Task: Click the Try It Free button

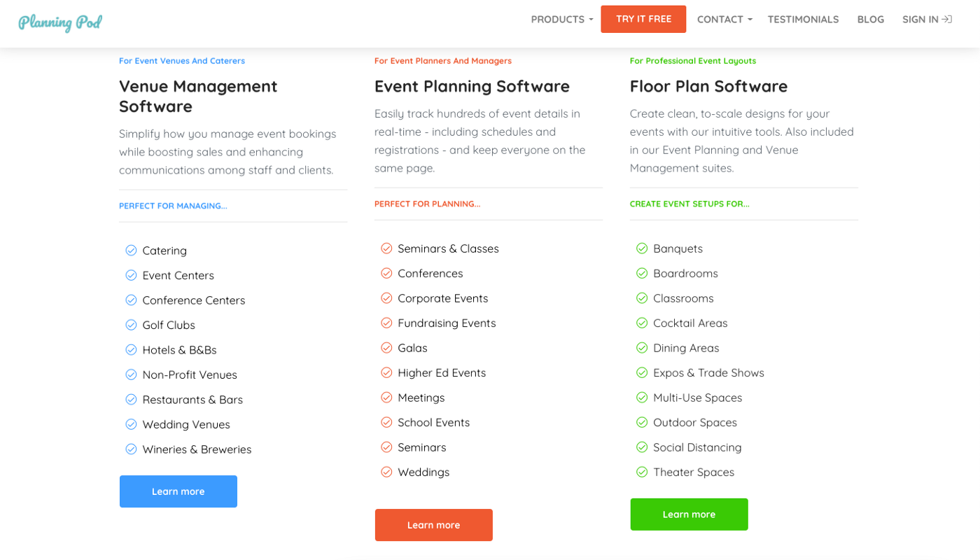Action: (x=643, y=19)
